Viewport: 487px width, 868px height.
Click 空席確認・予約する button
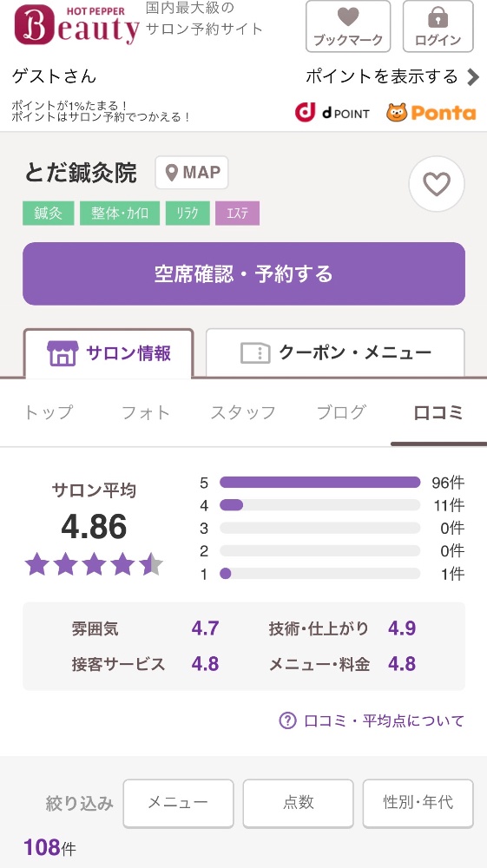pos(243,273)
